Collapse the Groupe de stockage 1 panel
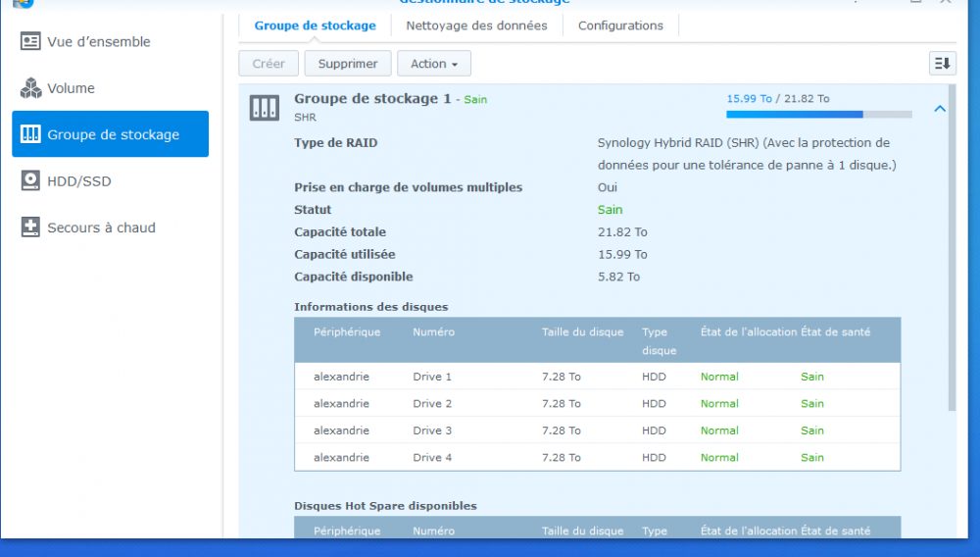This screenshot has width=980, height=557. 940,109
